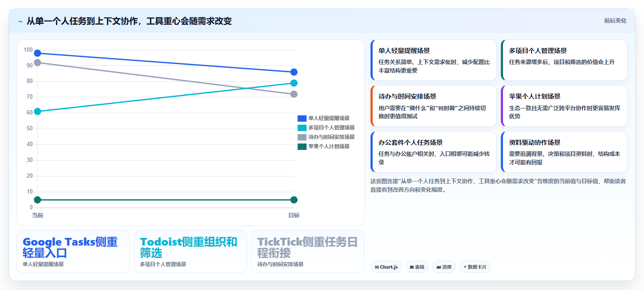The width and height of the screenshot is (644, 290).
Task: Select the 表格 tag chip
Action: (417, 267)
